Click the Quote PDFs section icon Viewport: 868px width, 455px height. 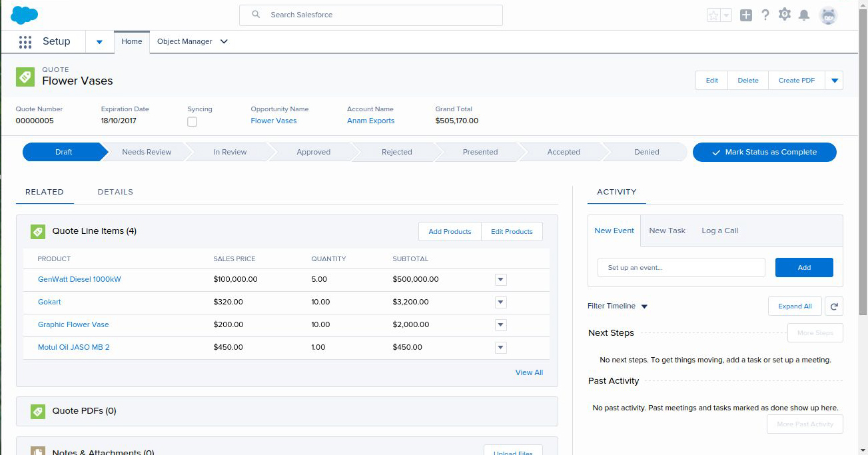click(38, 411)
